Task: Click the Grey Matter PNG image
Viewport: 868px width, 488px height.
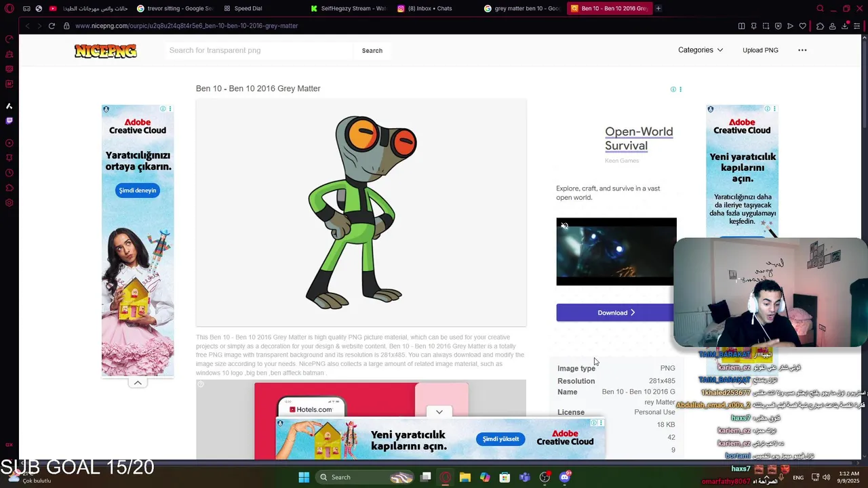Action: (x=361, y=212)
